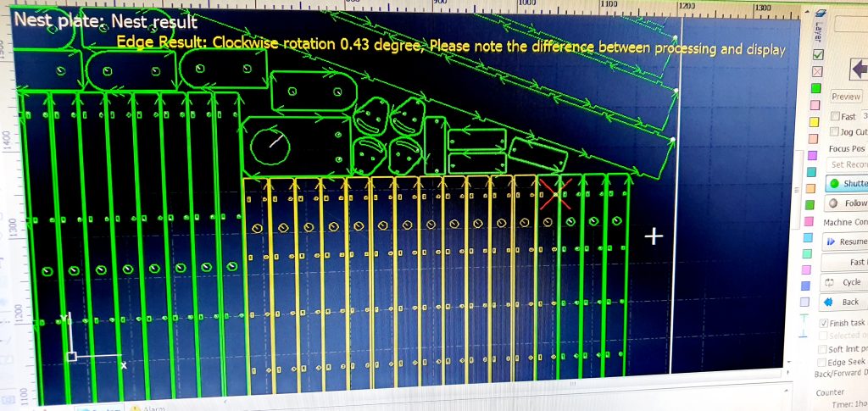Tick the Edge Seek checkbox
Image resolution: width=868 pixels, height=411 pixels.
821,362
